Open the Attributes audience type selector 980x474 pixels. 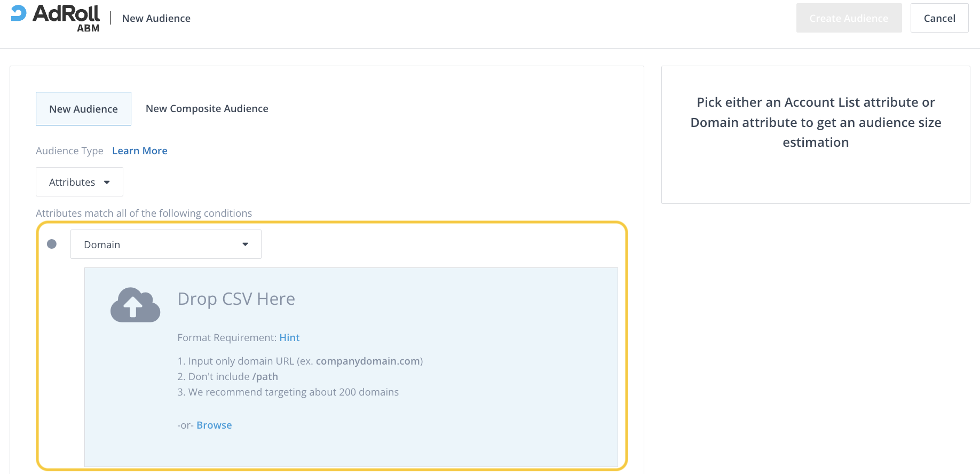pos(79,182)
